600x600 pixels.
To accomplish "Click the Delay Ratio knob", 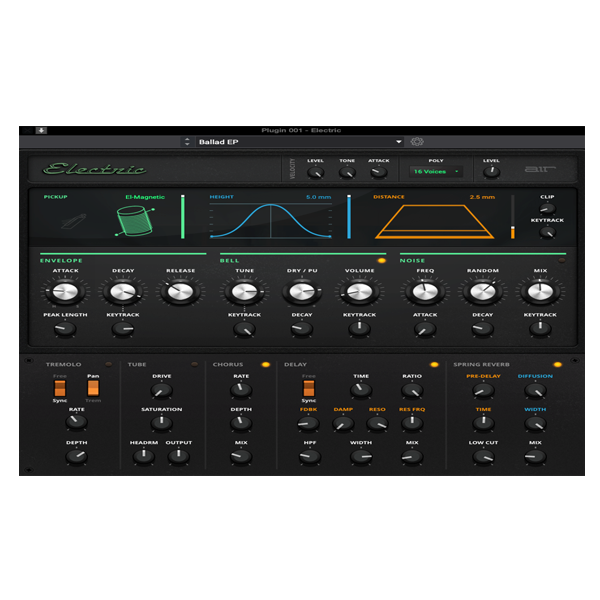I will tap(412, 390).
